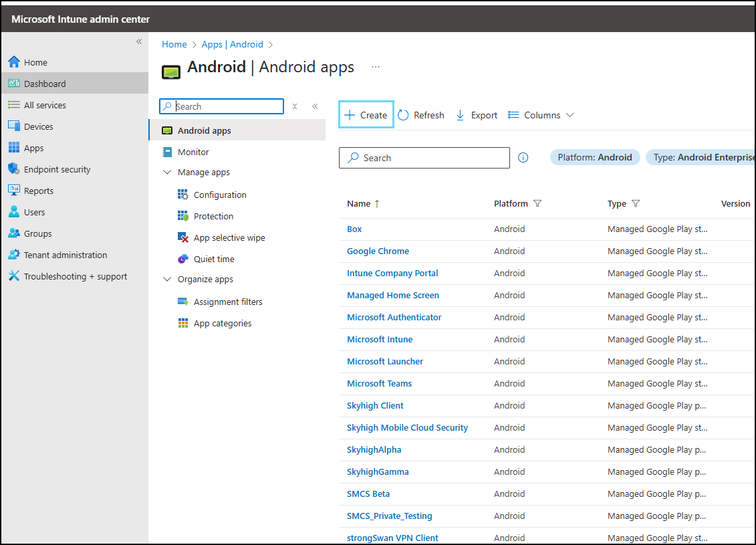Click the All services list icon
756x545 pixels.
click(14, 105)
